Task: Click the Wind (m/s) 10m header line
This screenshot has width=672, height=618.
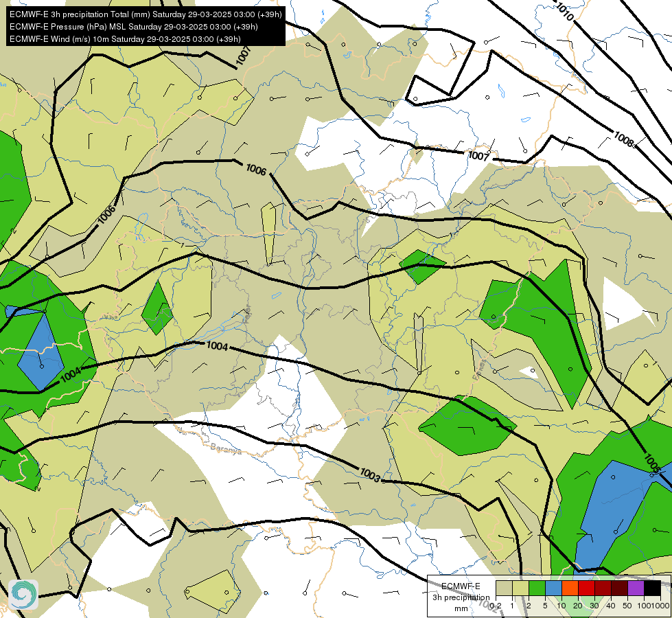Action: 125,39
